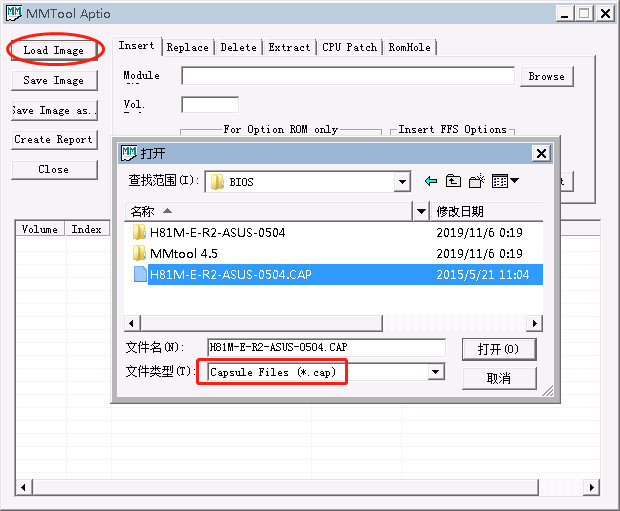Screen dimensions: 620x511
Task: Go up one folder level icon
Action: coord(453,181)
